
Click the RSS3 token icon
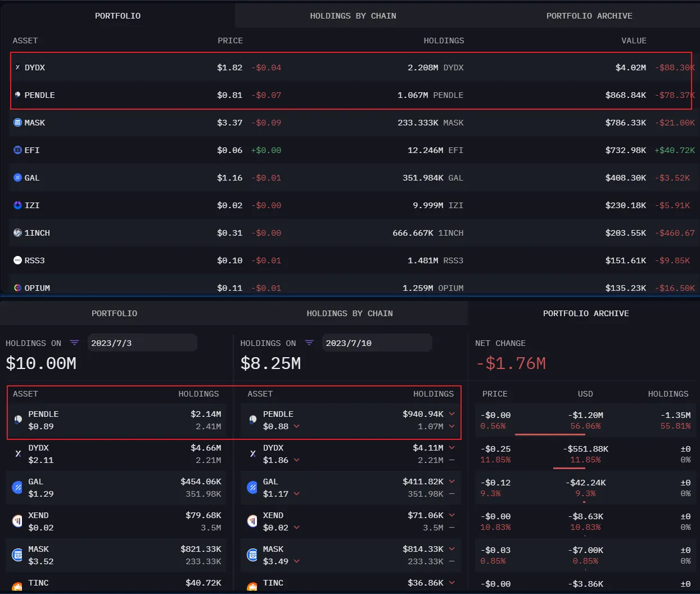tap(17, 260)
